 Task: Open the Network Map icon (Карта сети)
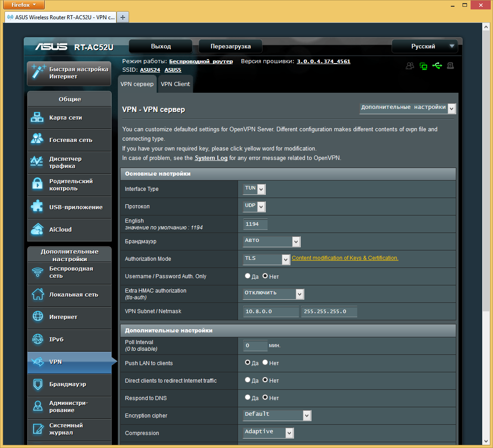37,117
